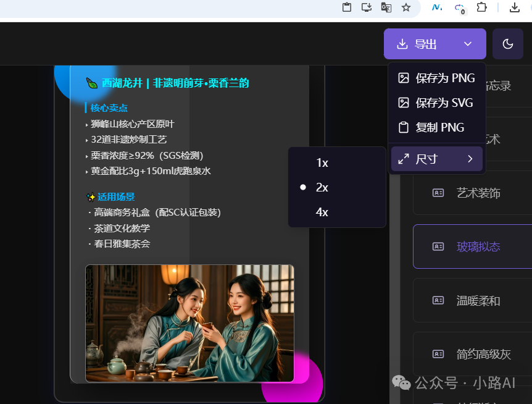Click 复制 PNG in the export menu
Screen dimensions: 532x404
[436, 127]
